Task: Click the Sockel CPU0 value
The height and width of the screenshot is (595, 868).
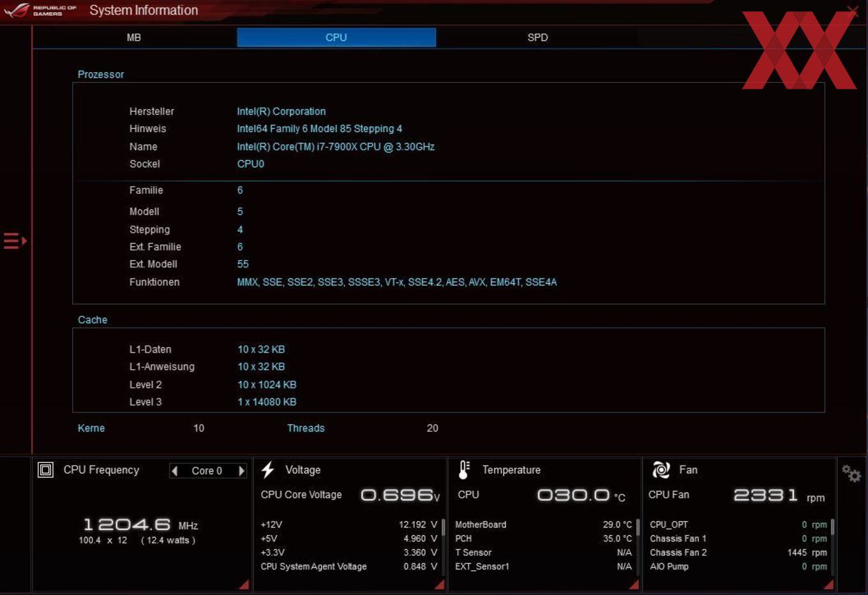Action: (251, 164)
